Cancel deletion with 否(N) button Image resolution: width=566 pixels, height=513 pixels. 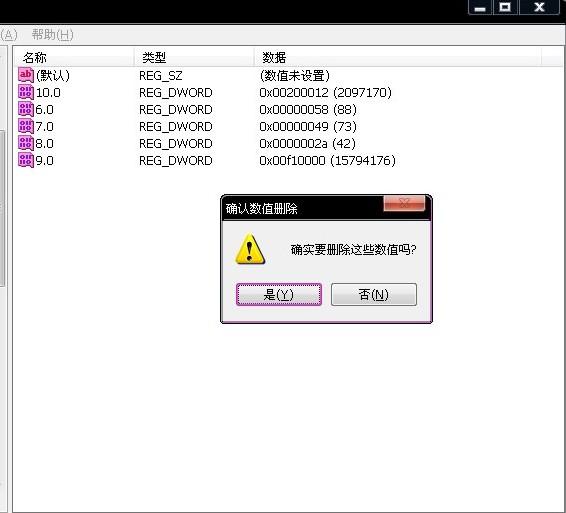pyautogui.click(x=374, y=295)
